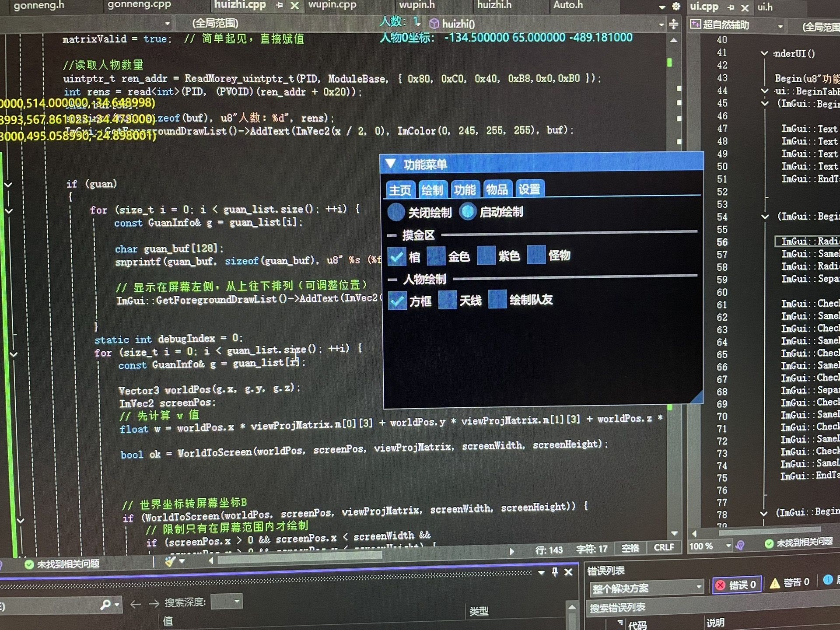Collapse the 'if (guan)' code block

click(8, 185)
